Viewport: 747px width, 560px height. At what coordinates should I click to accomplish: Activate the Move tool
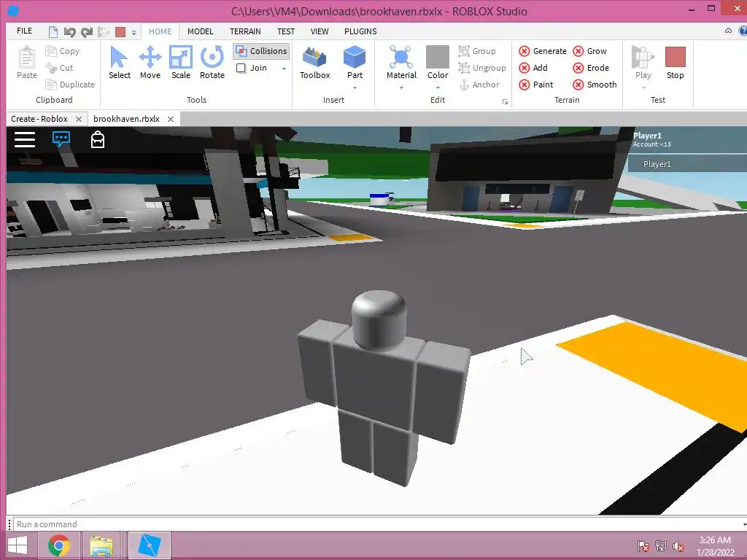150,62
